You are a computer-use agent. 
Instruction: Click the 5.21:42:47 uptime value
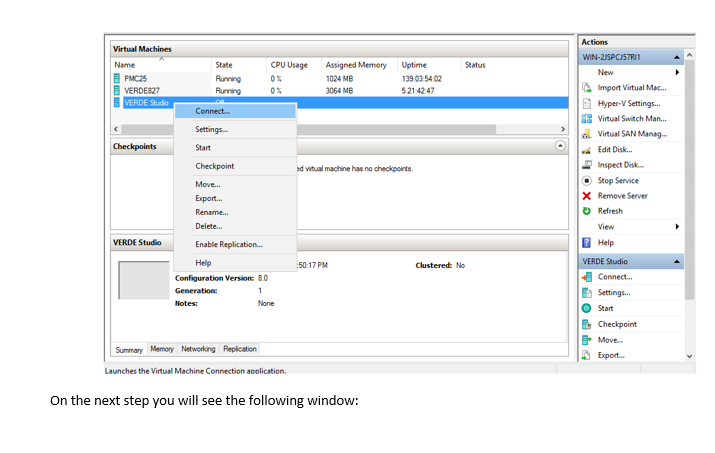[418, 91]
